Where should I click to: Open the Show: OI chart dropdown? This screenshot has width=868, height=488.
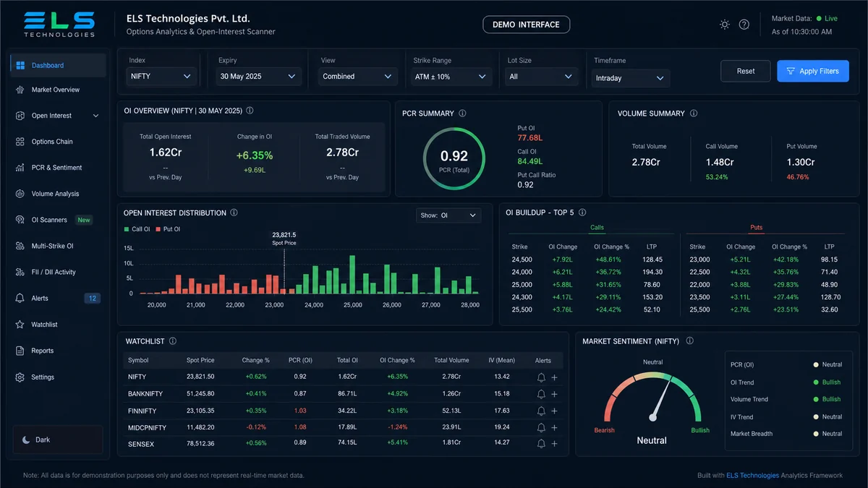448,215
